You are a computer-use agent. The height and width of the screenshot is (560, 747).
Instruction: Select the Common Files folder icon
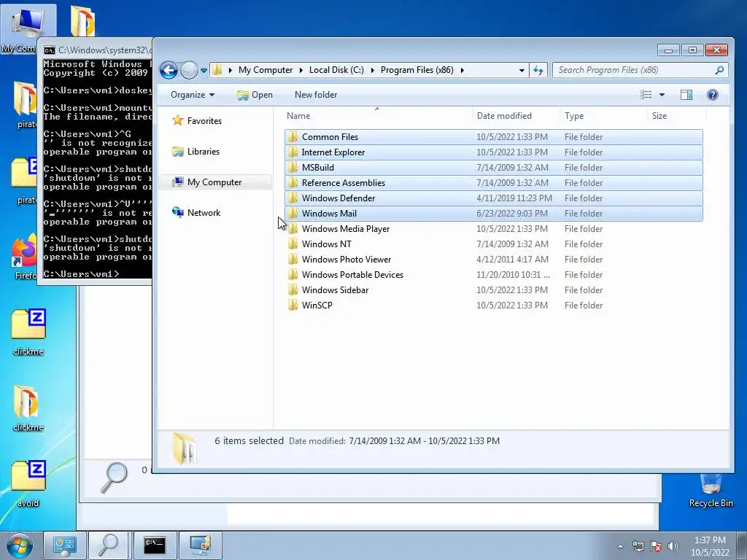[293, 136]
